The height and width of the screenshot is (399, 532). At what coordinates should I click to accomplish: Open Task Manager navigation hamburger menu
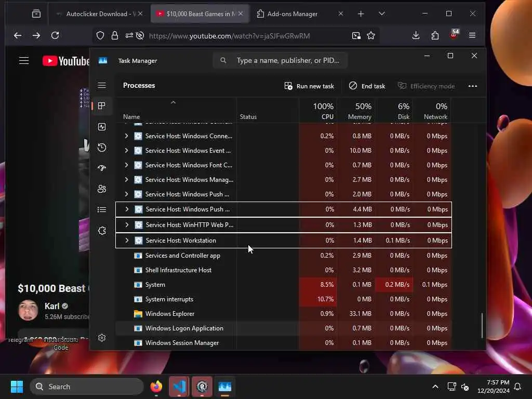(102, 85)
